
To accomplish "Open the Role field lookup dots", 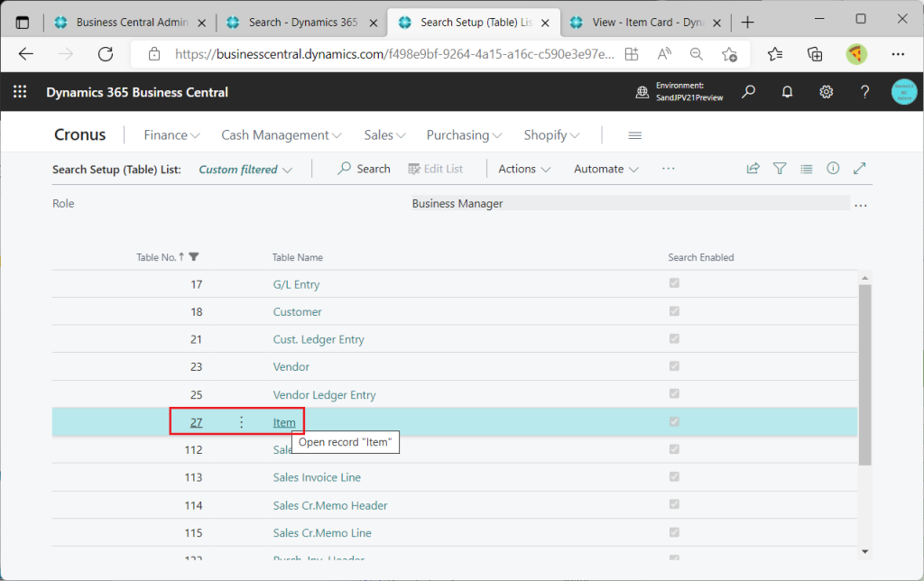I will click(x=860, y=206).
